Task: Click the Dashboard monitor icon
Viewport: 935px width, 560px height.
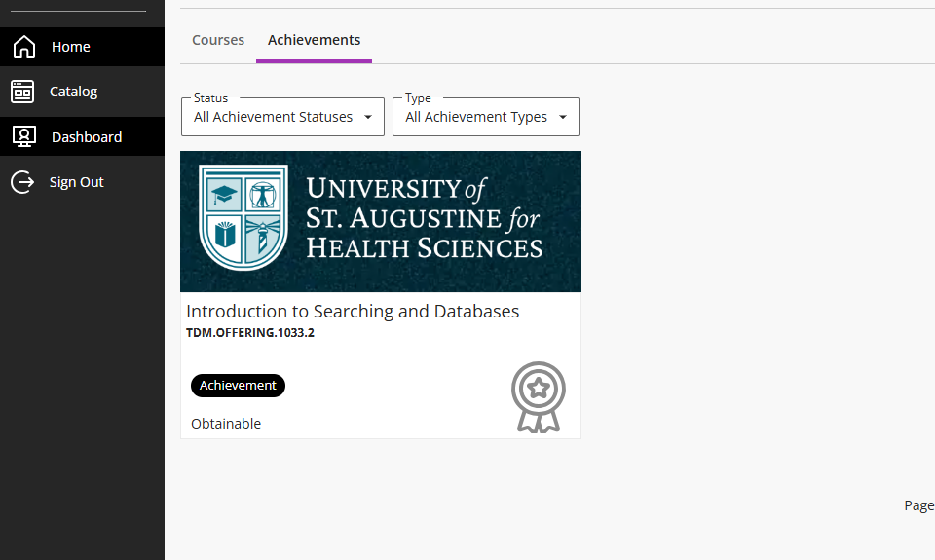Action: click(x=23, y=136)
